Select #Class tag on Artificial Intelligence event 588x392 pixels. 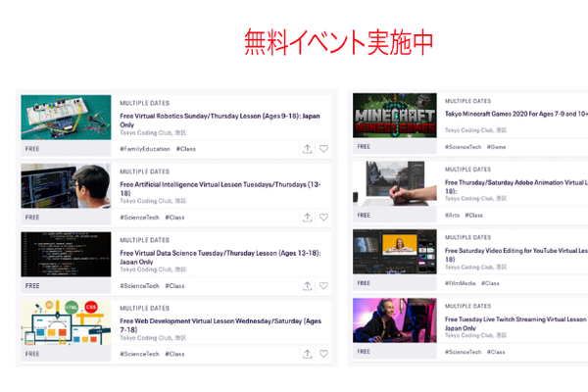coord(174,218)
